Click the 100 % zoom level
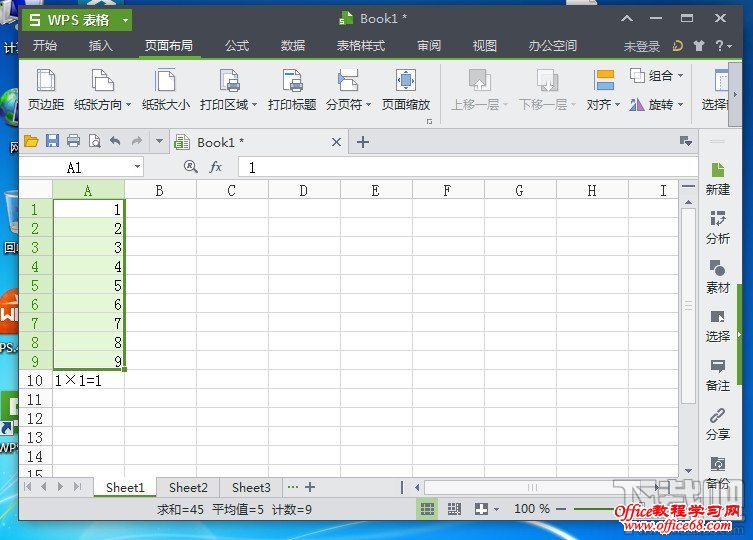 (x=532, y=508)
